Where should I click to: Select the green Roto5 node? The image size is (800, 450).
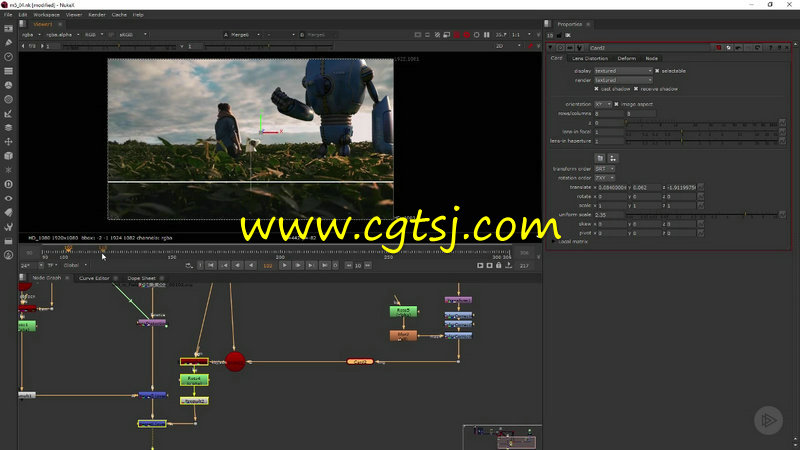tap(403, 311)
